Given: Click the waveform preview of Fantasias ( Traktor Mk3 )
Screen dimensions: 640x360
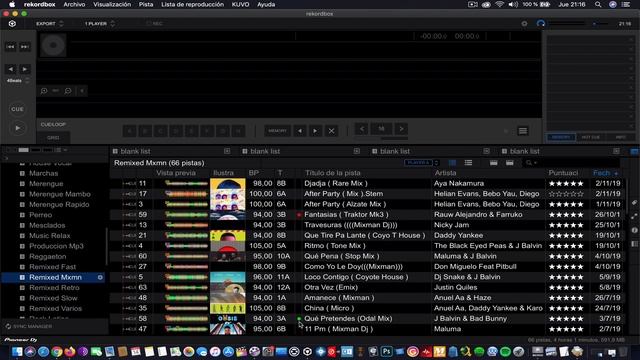Looking at the screenshot, I should point(186,215).
